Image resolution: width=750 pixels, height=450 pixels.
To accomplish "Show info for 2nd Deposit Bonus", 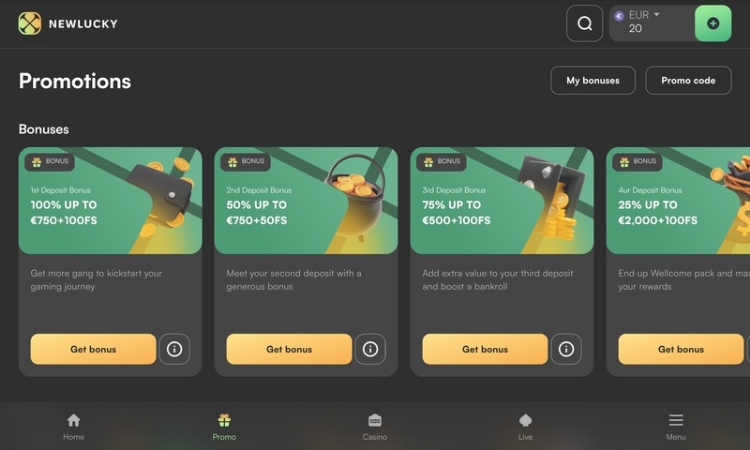I will pos(370,349).
